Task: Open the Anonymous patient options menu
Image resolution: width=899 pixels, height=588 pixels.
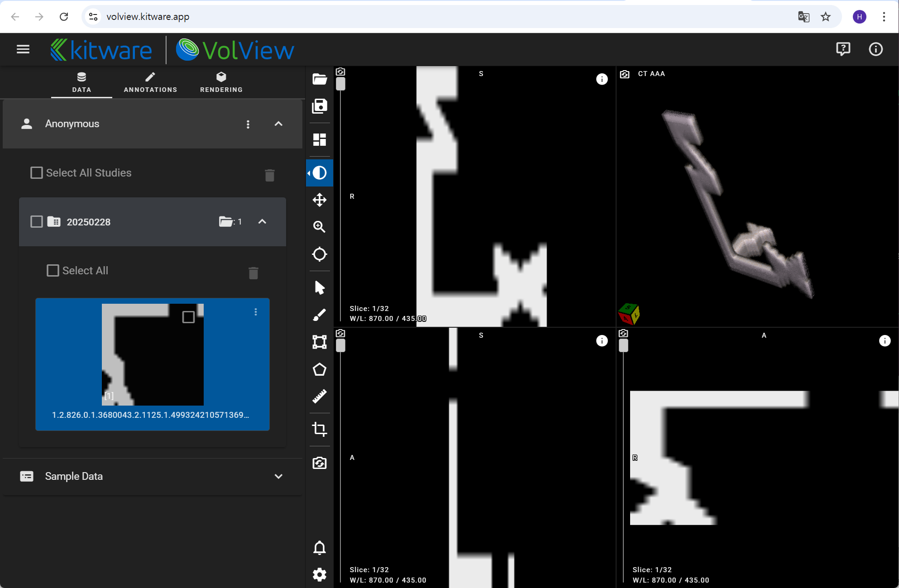Action: click(248, 124)
